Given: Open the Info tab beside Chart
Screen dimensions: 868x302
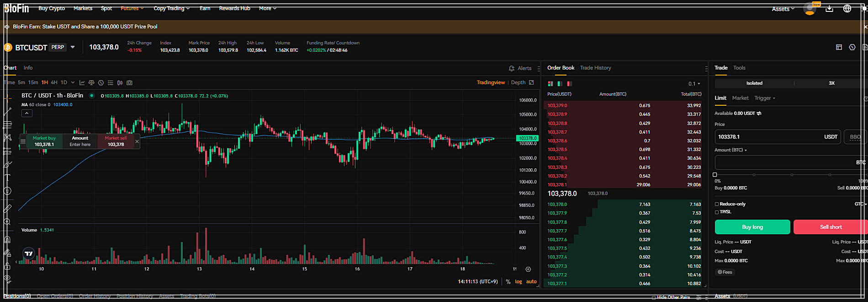Looking at the screenshot, I should pos(28,68).
